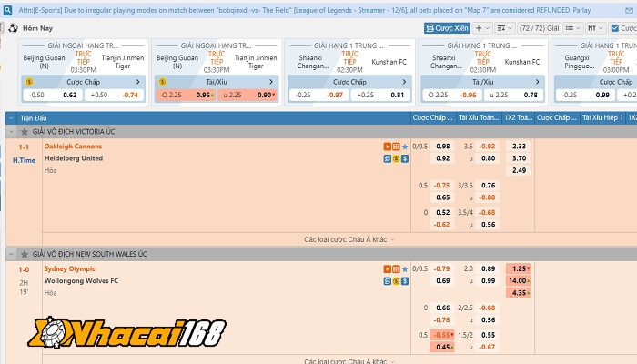Click the parlay icon in Heidelberg United row
The image size is (637, 364).
point(387,159)
